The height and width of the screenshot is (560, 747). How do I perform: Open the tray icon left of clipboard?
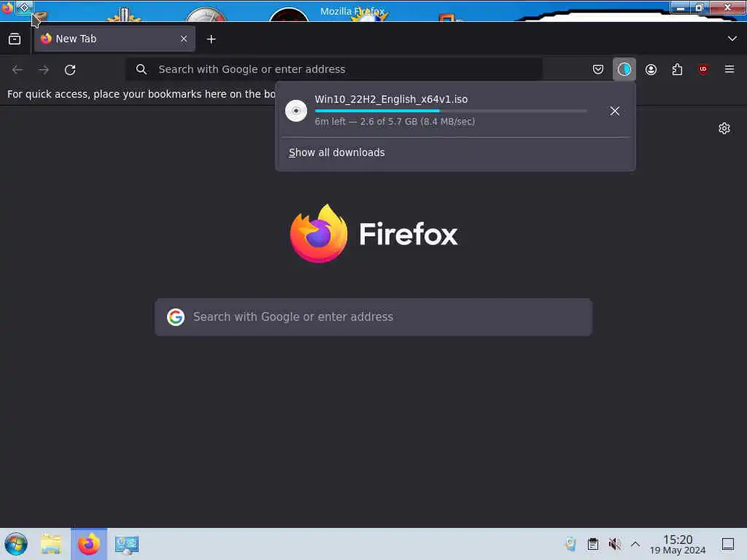(x=570, y=544)
